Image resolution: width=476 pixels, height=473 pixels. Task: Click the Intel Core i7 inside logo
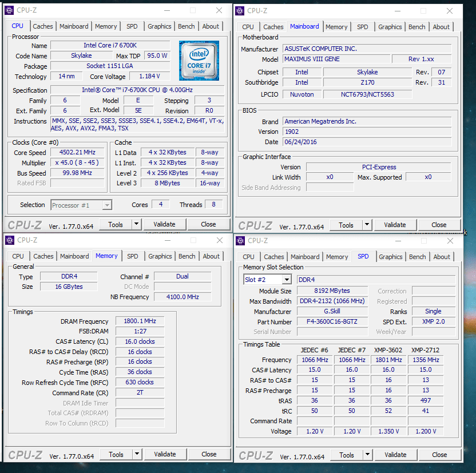[x=199, y=61]
